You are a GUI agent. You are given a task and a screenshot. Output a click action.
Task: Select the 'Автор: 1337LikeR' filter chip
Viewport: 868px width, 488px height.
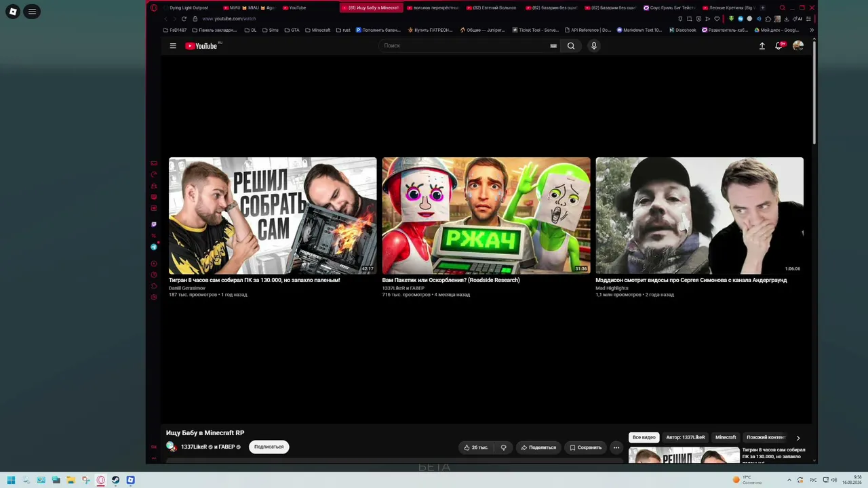686,438
